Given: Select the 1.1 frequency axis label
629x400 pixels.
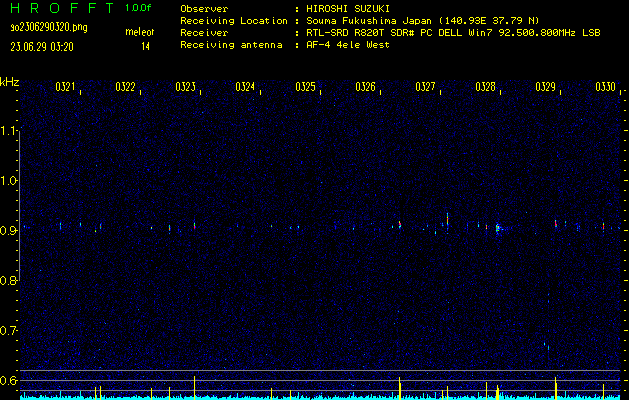Looking at the screenshot, I should click(x=9, y=131).
